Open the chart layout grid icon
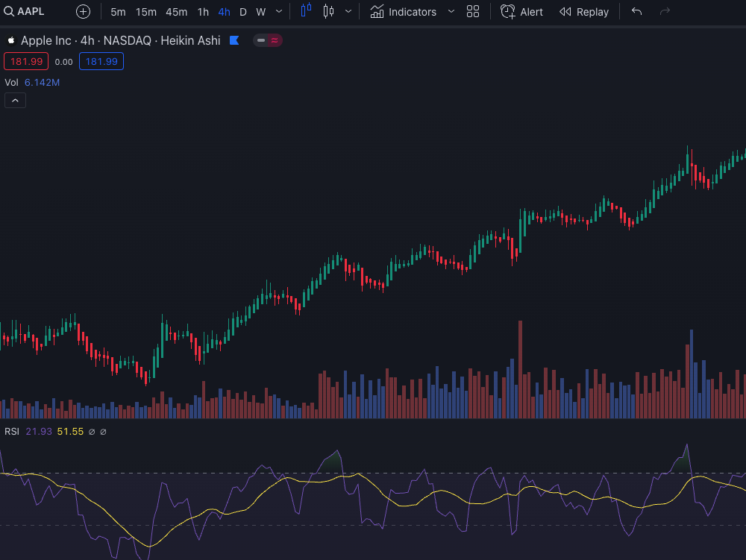 tap(473, 11)
